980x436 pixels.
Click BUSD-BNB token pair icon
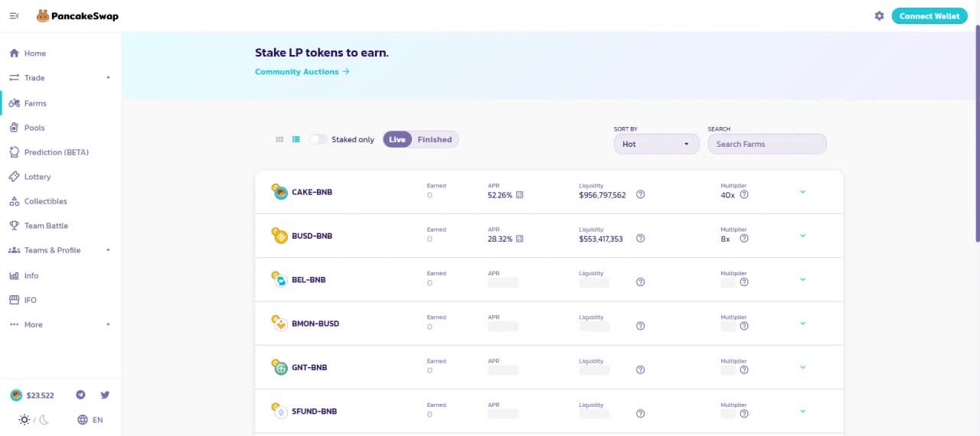pos(279,236)
